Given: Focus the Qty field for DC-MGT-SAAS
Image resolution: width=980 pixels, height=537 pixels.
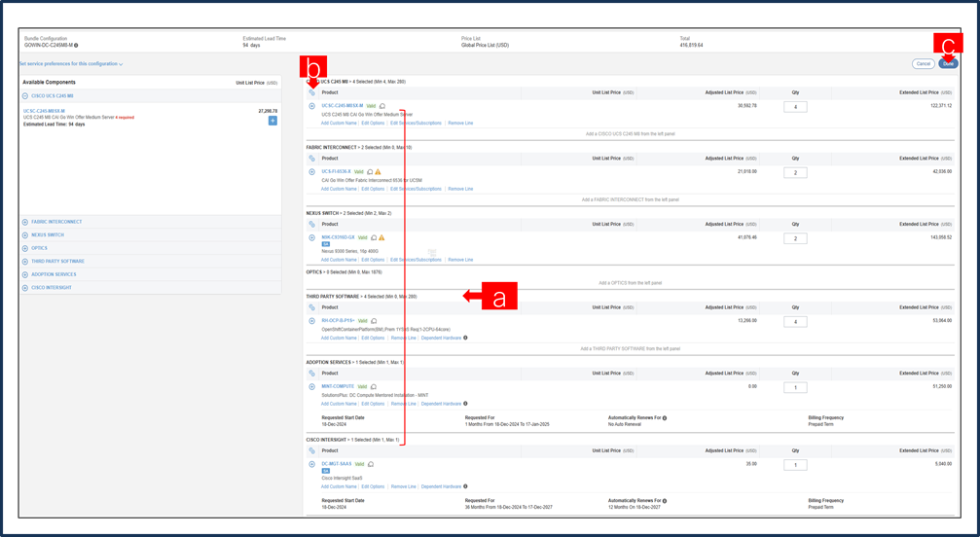Looking at the screenshot, I should click(795, 465).
